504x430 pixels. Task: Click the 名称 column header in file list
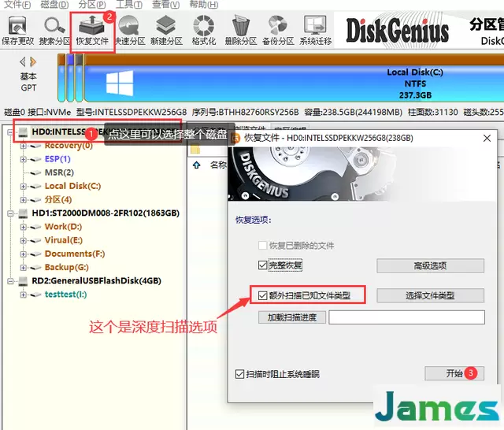(x=218, y=165)
